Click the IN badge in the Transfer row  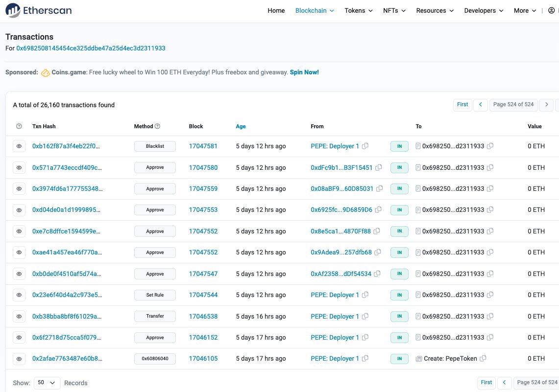click(400, 316)
